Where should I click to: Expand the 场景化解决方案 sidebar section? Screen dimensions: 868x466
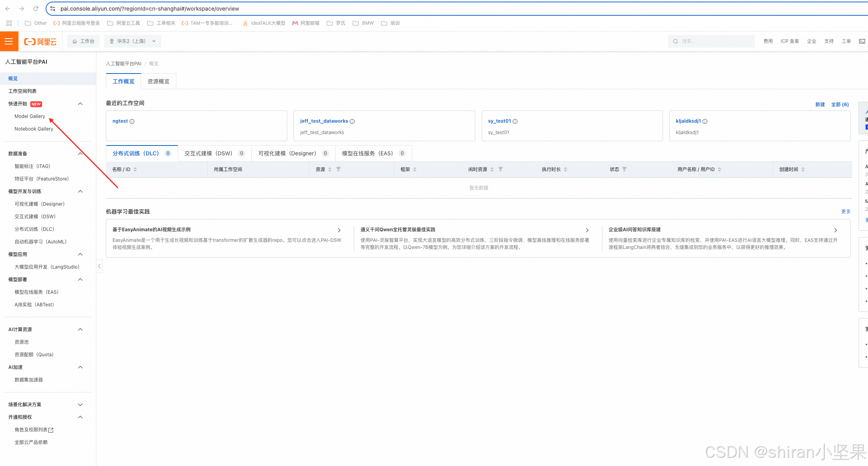click(80, 405)
